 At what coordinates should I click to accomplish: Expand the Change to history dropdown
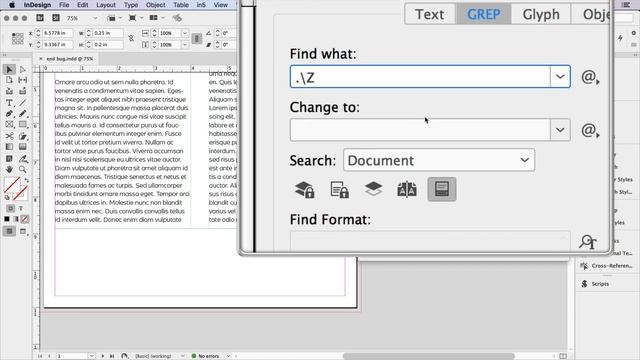coord(560,130)
